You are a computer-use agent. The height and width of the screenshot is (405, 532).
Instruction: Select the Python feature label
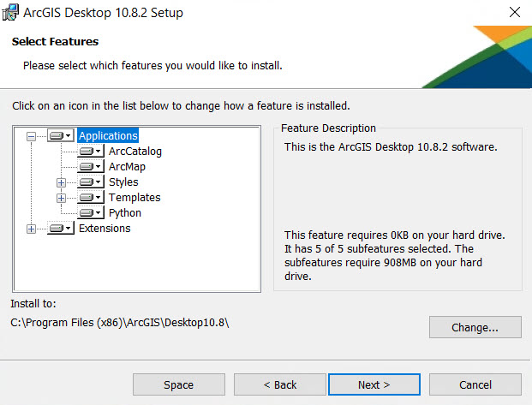point(125,213)
